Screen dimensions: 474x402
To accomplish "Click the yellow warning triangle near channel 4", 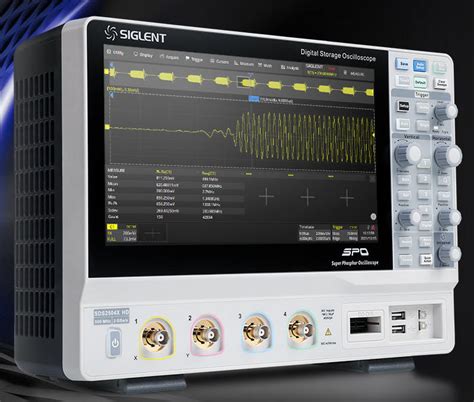I will 328,331.
